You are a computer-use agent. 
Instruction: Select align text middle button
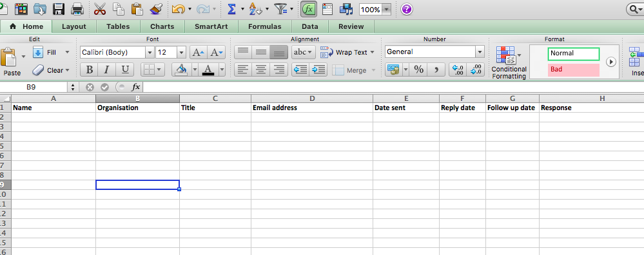pos(261,52)
